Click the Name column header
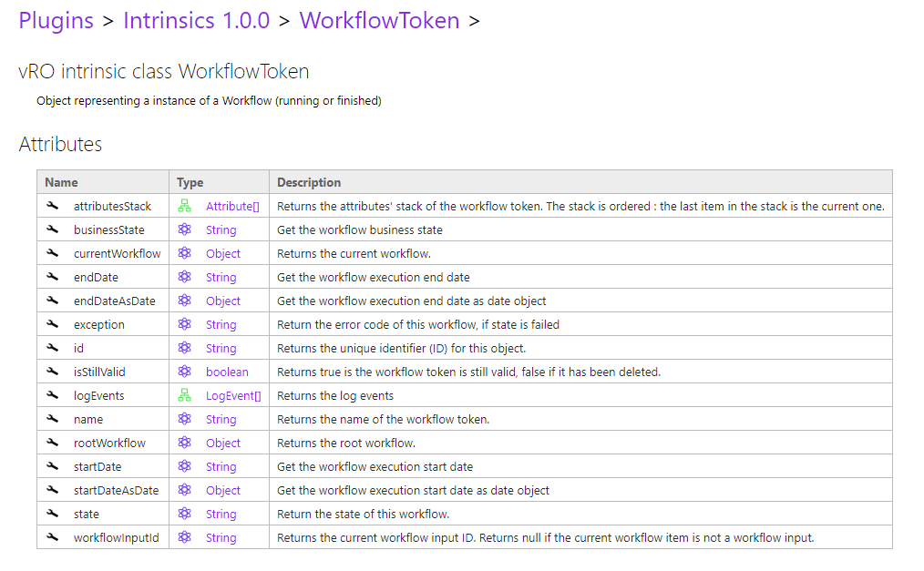Screen dimensions: 924x571 pyautogui.click(x=61, y=182)
